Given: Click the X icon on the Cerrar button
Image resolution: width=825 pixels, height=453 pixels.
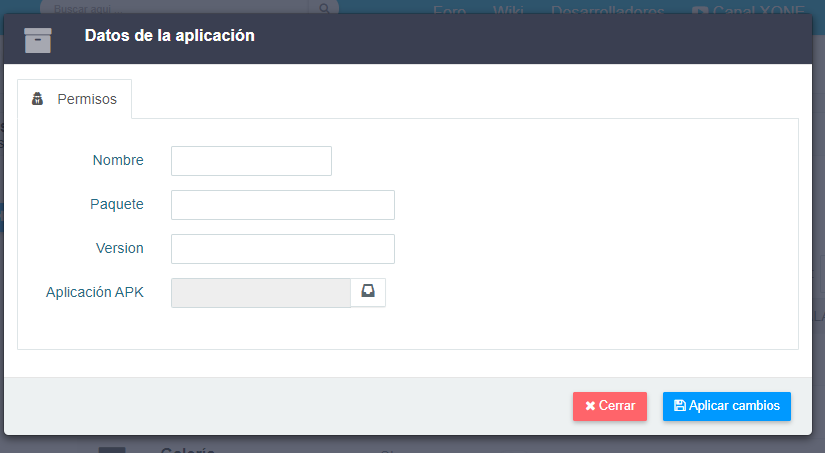Looking at the screenshot, I should pos(590,406).
